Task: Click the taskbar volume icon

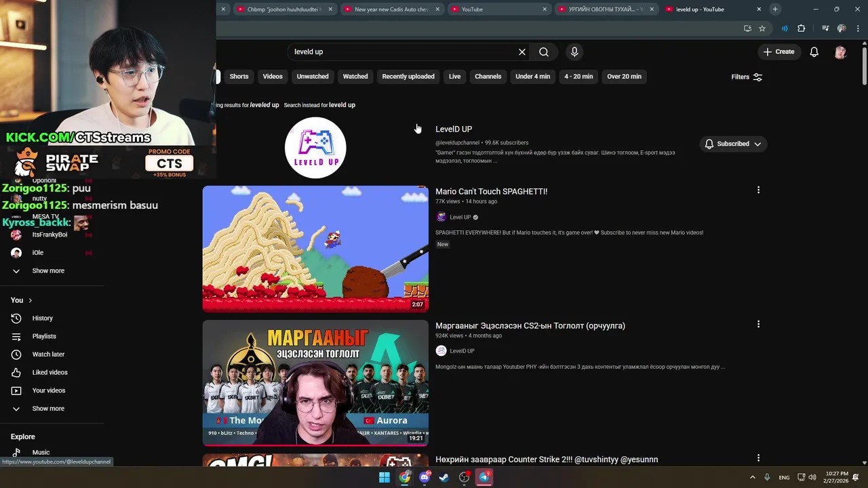Action: coord(813,477)
